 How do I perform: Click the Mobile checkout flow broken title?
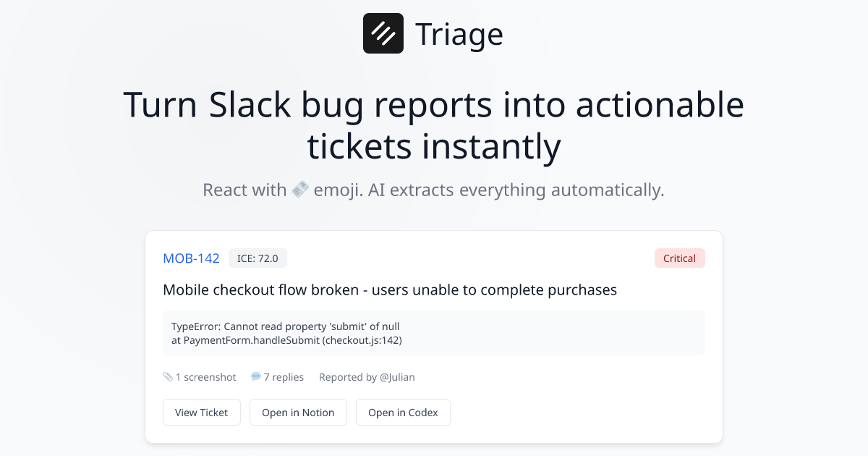[x=390, y=290]
